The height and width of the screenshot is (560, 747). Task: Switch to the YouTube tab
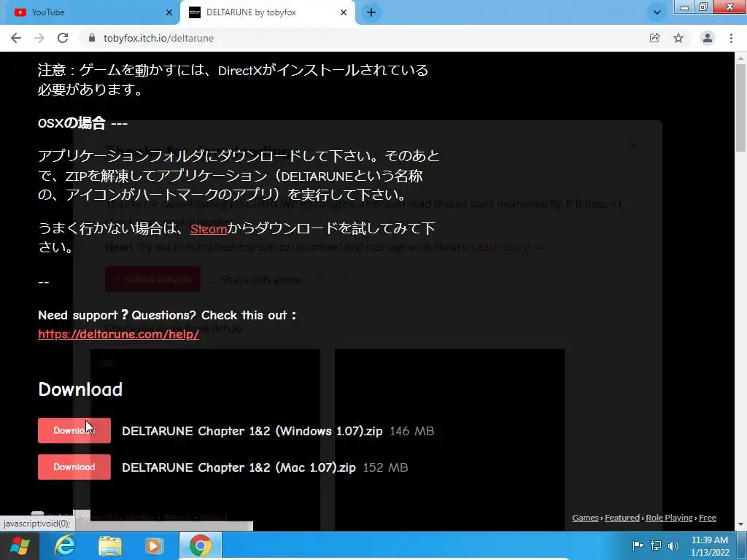click(90, 12)
